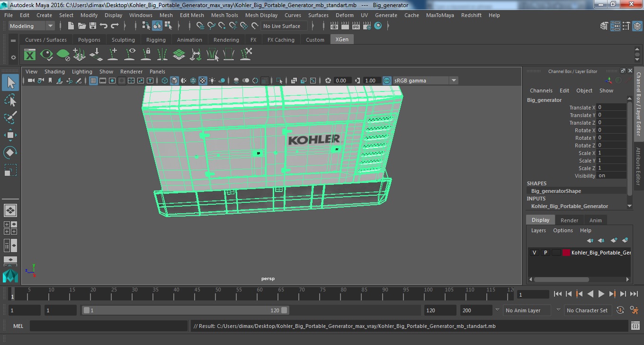Toggle Smooth shade all cube button
Image resolution: width=644 pixels, height=345 pixels.
tap(174, 81)
